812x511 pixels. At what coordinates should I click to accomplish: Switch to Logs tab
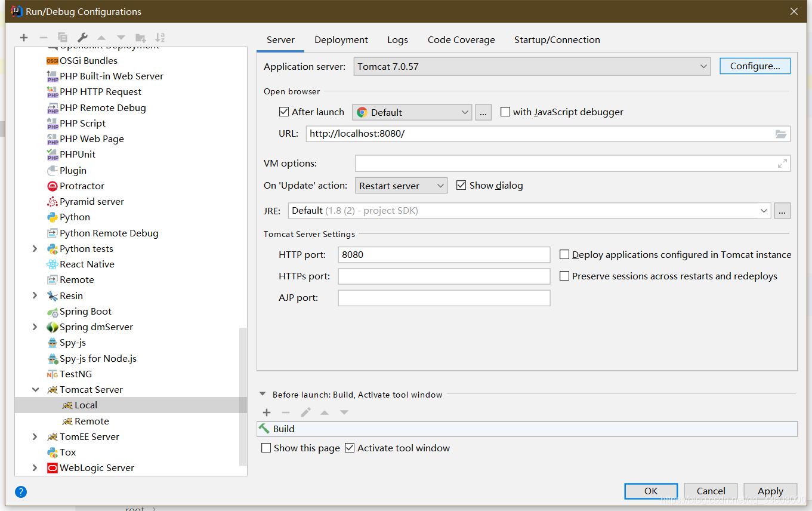tap(397, 40)
